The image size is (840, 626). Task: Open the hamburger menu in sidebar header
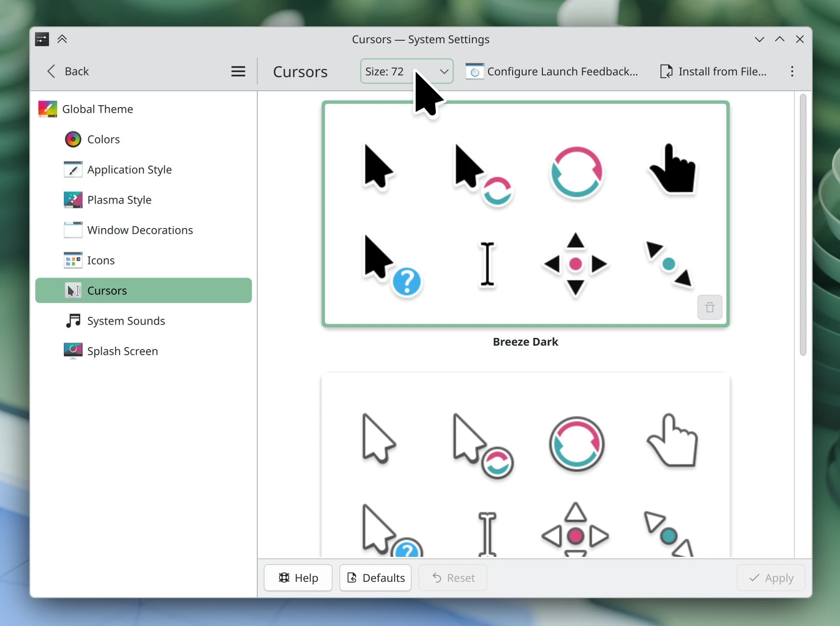pyautogui.click(x=238, y=72)
